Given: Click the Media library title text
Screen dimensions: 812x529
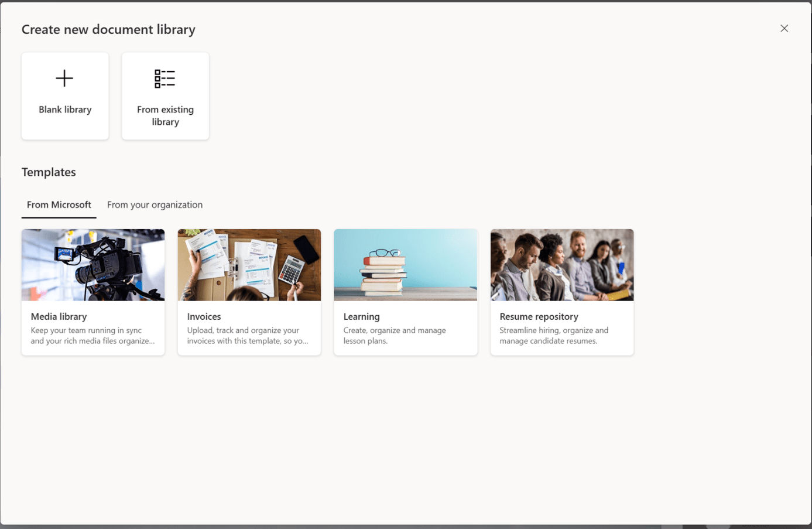Looking at the screenshot, I should pos(59,316).
